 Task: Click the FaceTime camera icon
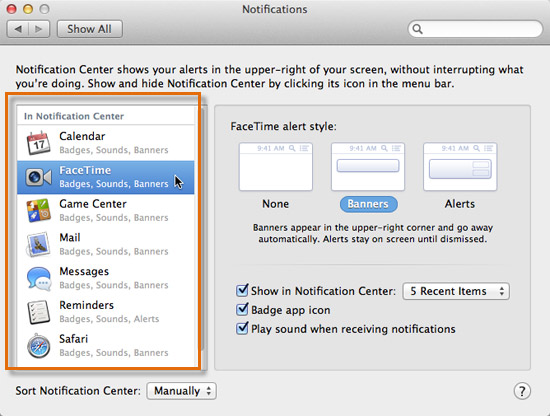tap(38, 177)
